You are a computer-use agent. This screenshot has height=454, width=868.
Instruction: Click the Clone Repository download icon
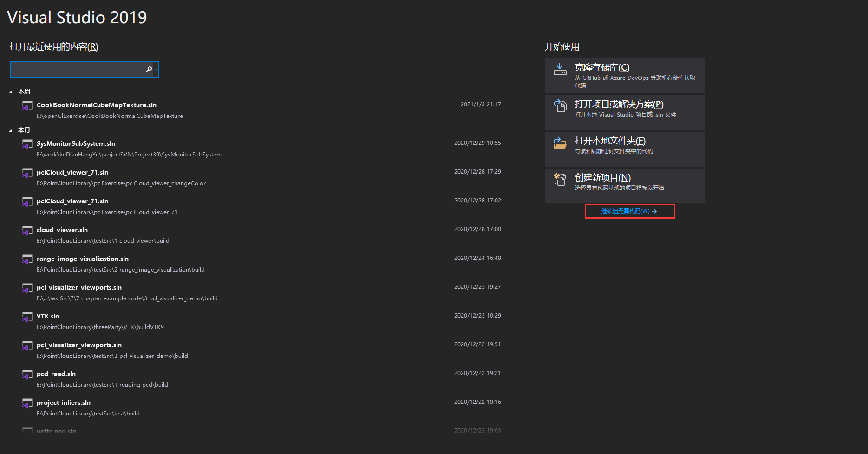(560, 69)
